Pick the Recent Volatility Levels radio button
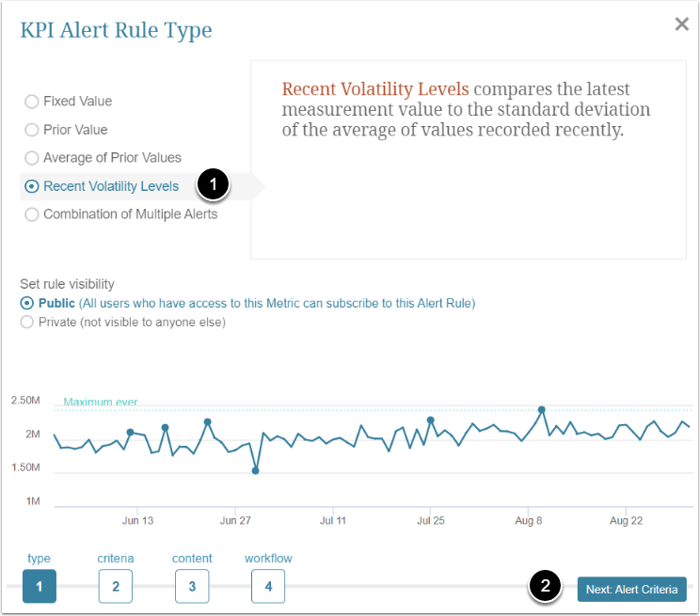Image resolution: width=700 pixels, height=616 pixels. pos(32,186)
